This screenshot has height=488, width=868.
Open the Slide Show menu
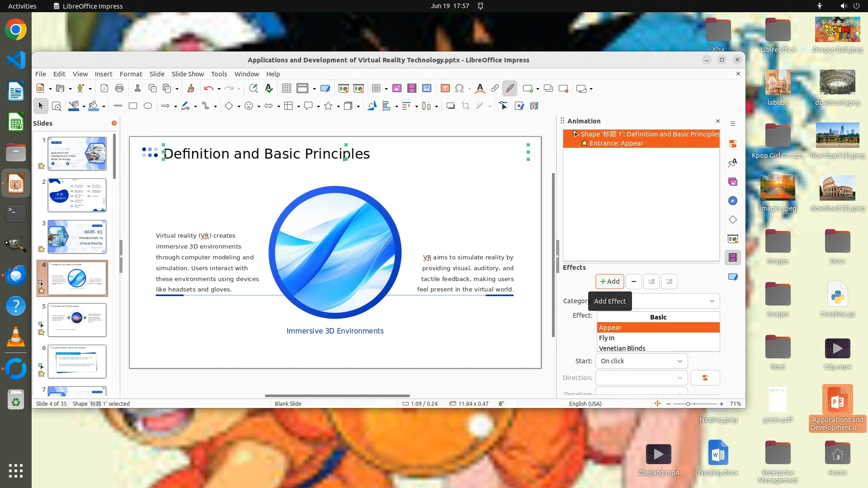coord(188,74)
